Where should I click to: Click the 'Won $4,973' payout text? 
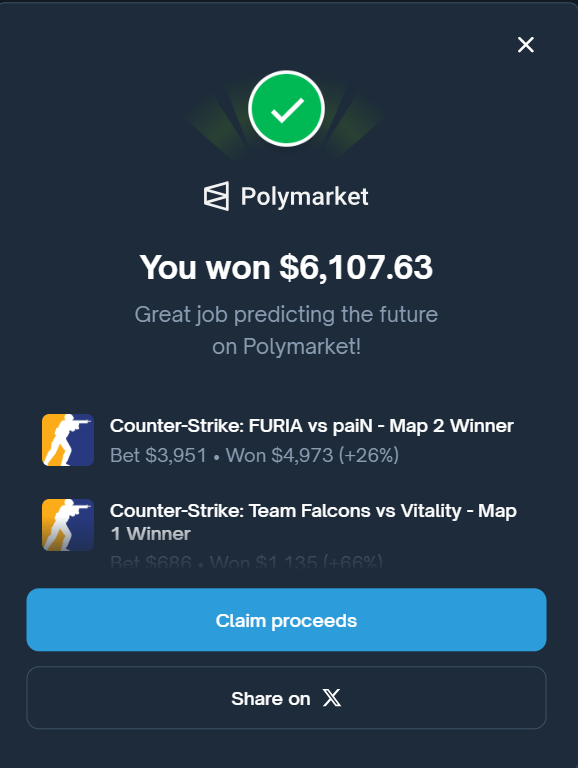coord(279,456)
